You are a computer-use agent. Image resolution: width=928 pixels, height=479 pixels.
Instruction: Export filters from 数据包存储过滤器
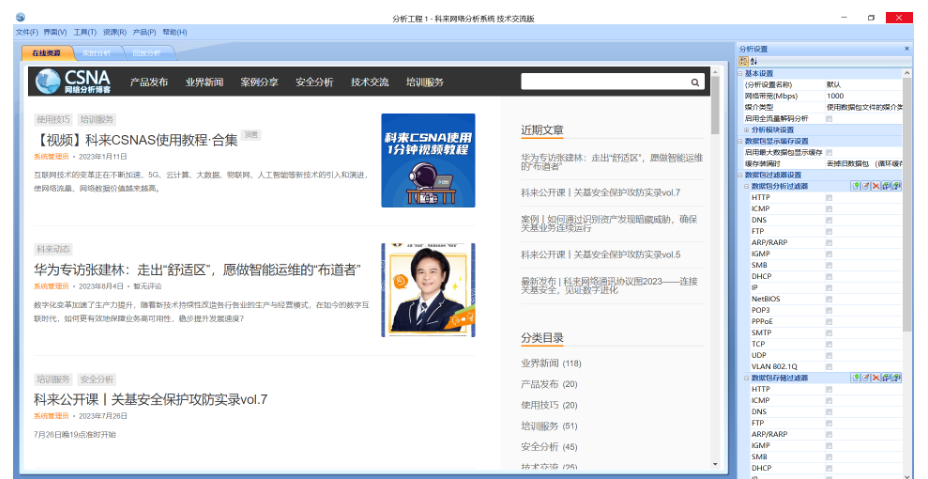click(x=896, y=378)
